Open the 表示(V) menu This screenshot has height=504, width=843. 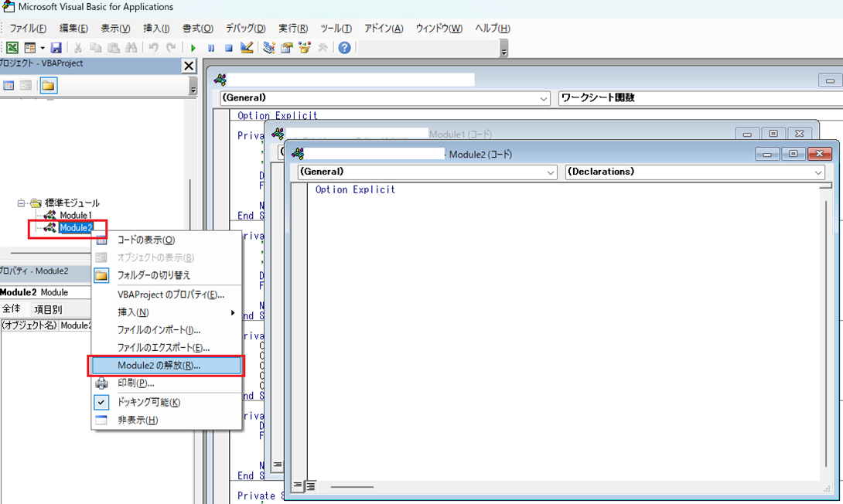[x=115, y=29]
